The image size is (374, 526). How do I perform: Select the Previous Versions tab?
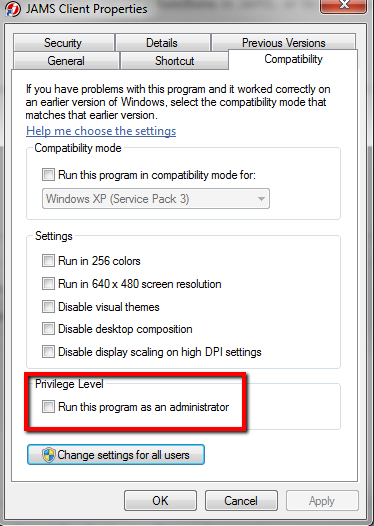tap(283, 43)
